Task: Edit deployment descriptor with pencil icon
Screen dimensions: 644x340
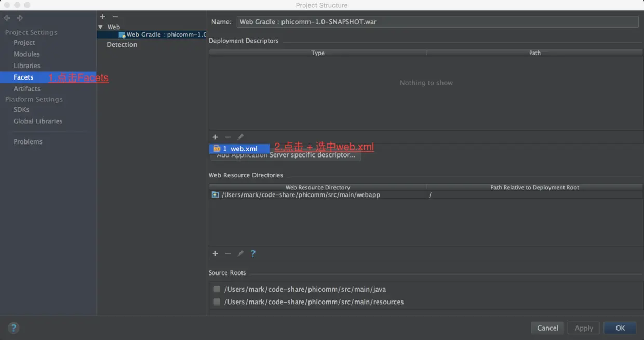Action: pyautogui.click(x=240, y=137)
